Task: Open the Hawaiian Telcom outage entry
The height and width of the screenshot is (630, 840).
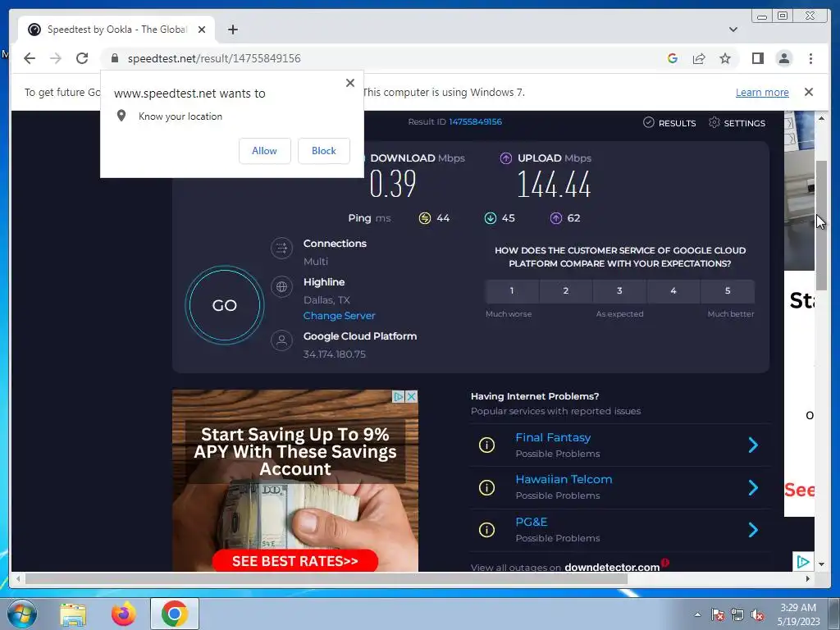Action: pyautogui.click(x=564, y=479)
